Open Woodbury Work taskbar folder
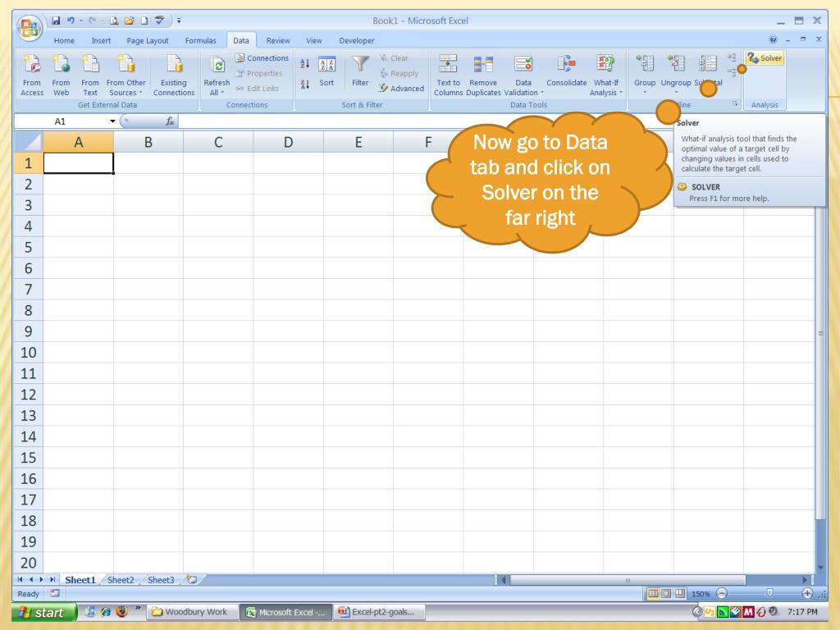The image size is (840, 630). [190, 612]
